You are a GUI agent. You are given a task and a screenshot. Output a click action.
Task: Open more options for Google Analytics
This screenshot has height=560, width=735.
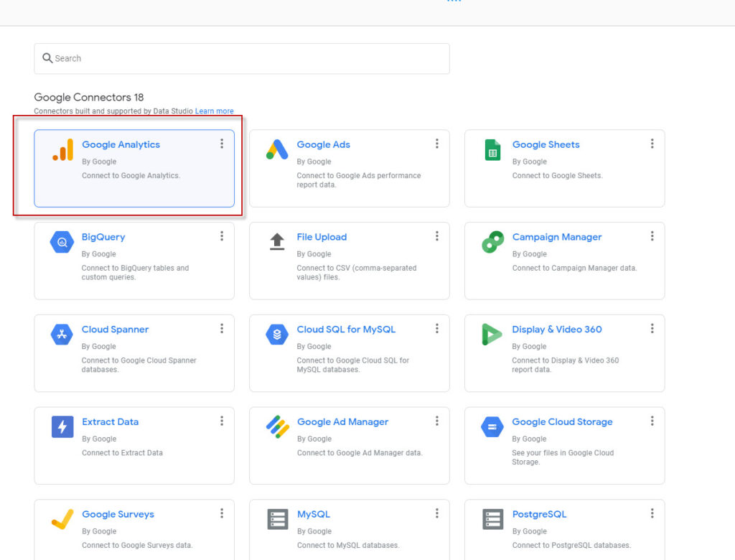(222, 144)
